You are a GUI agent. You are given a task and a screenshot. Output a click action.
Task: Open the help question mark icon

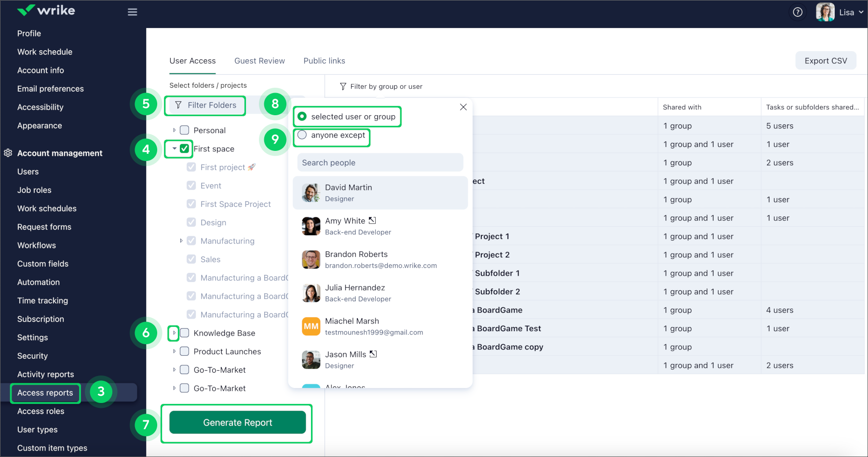pyautogui.click(x=798, y=12)
